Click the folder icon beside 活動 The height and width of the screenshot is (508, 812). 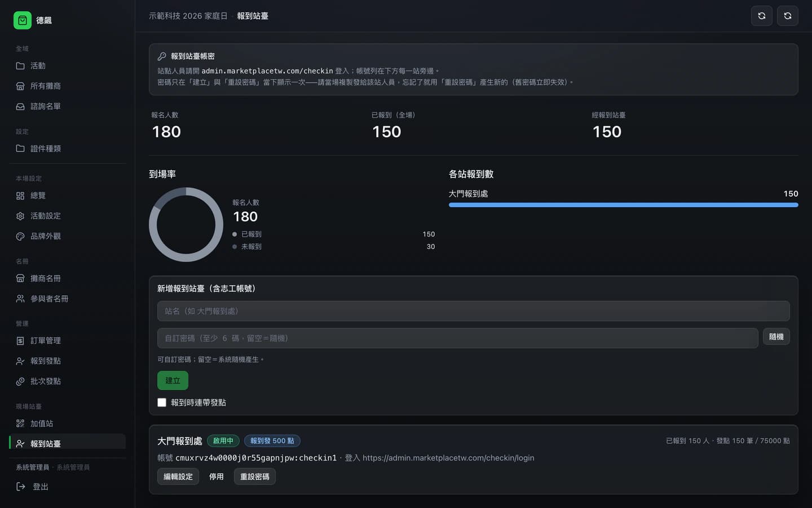click(x=20, y=65)
